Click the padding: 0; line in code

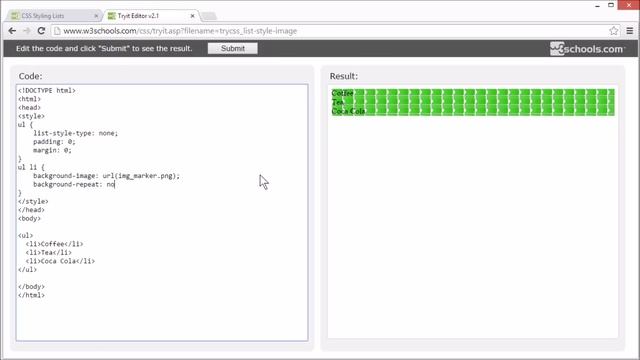pos(54,142)
